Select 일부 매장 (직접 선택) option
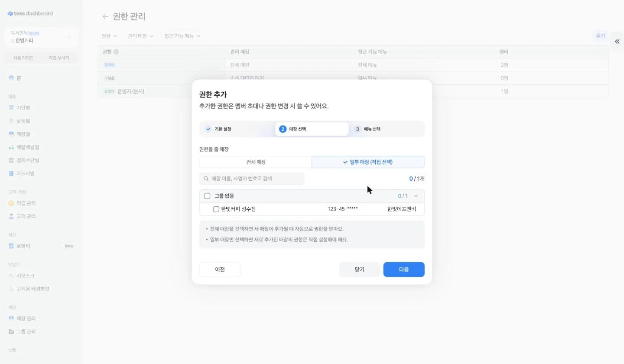 (368, 162)
